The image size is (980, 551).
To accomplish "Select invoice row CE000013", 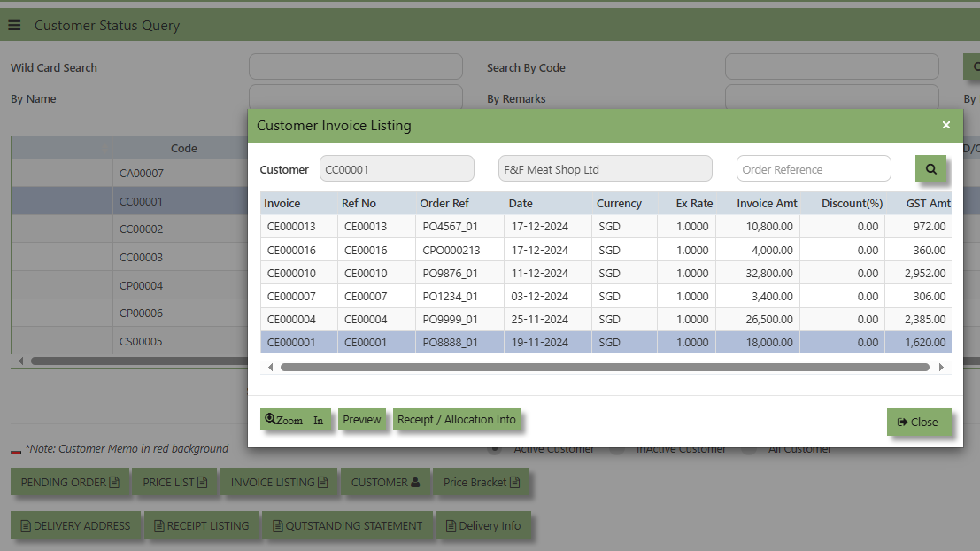I will tap(606, 227).
